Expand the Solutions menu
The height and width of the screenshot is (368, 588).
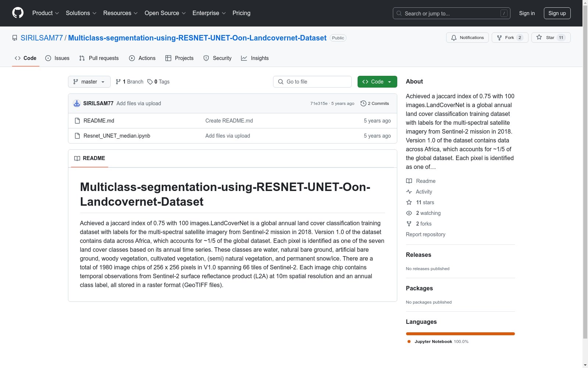[x=81, y=13]
